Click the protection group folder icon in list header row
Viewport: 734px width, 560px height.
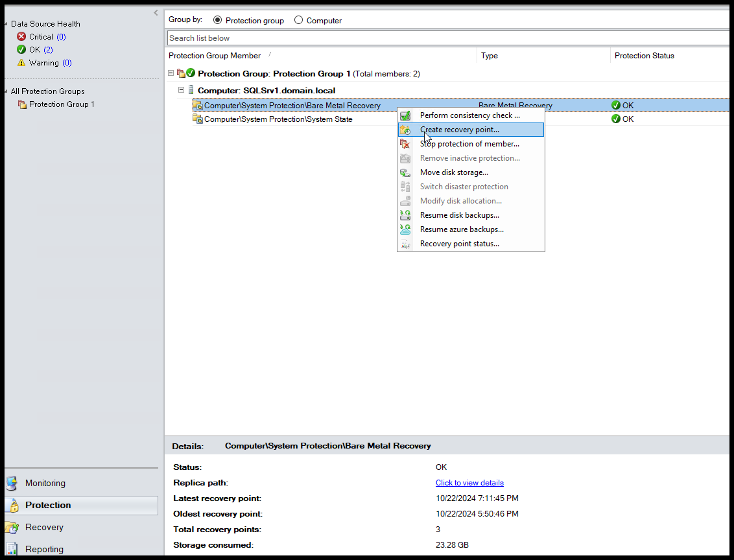(x=181, y=73)
